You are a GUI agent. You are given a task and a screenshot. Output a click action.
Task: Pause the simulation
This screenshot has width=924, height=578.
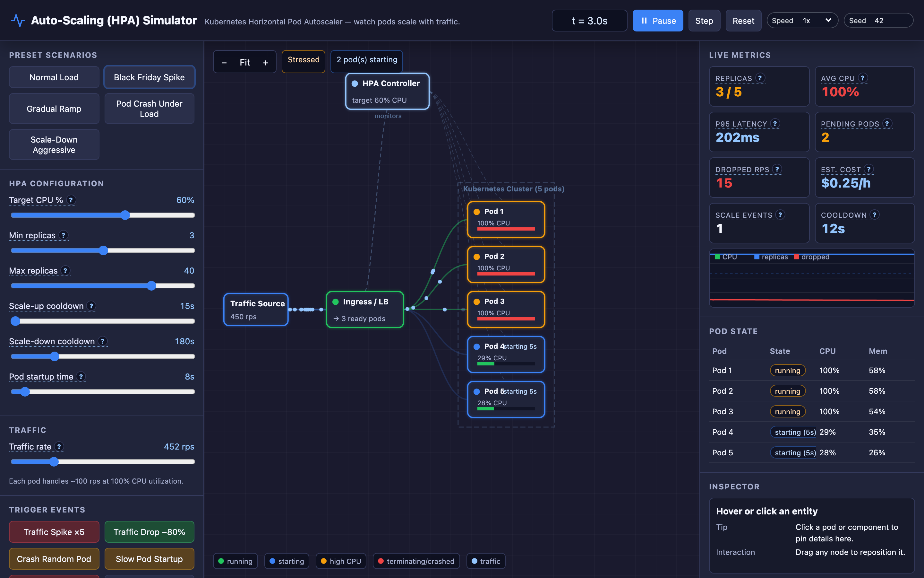tap(657, 21)
